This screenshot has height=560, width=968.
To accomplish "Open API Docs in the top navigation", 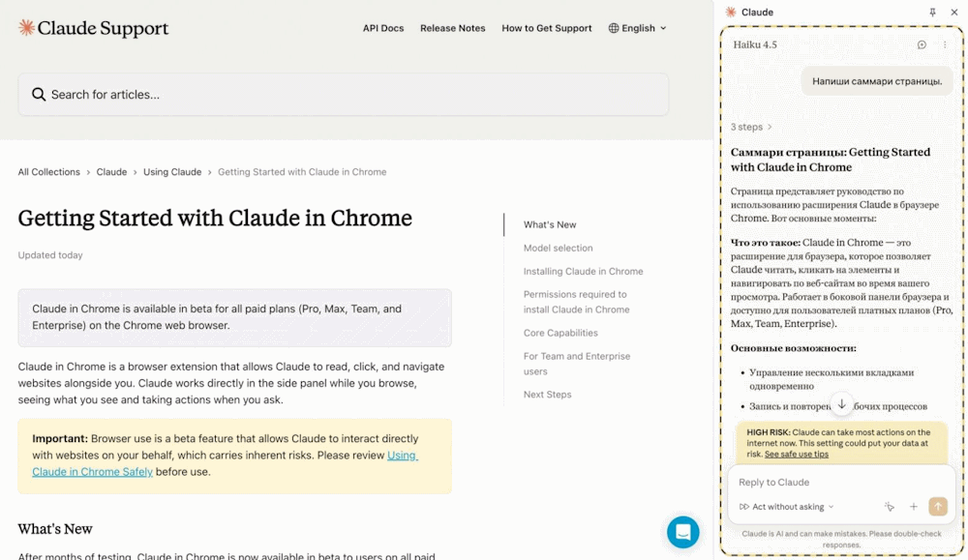I will click(x=383, y=28).
